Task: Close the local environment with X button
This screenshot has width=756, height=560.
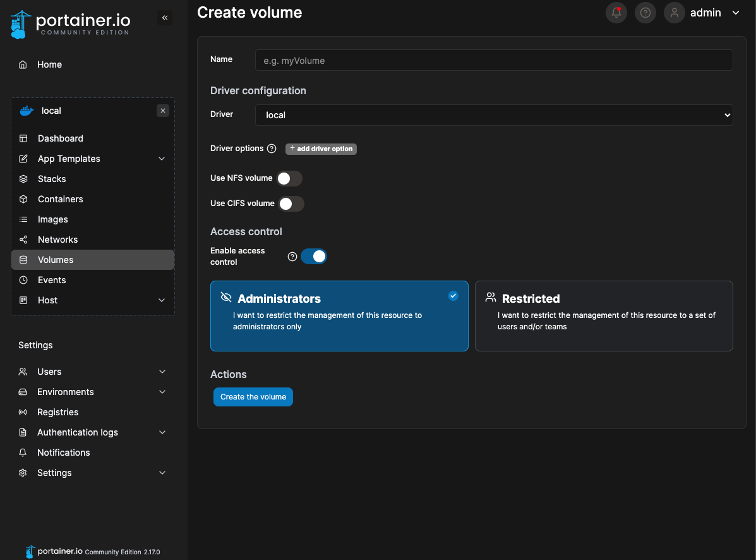Action: 163,111
